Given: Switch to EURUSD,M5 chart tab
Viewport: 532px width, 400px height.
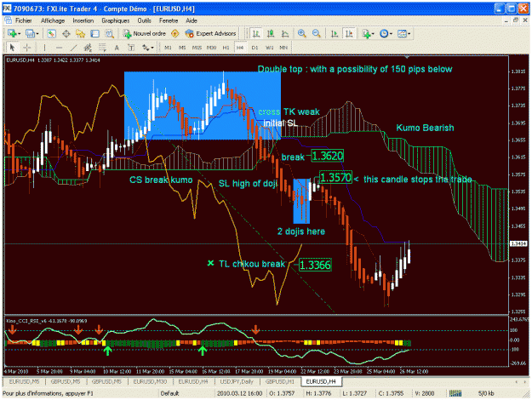Looking at the screenshot, I should tap(24, 381).
